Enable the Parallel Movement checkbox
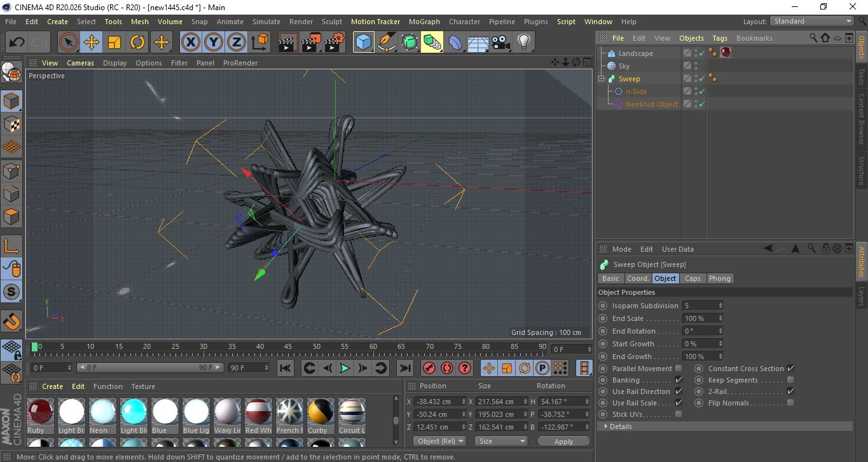 coord(679,369)
